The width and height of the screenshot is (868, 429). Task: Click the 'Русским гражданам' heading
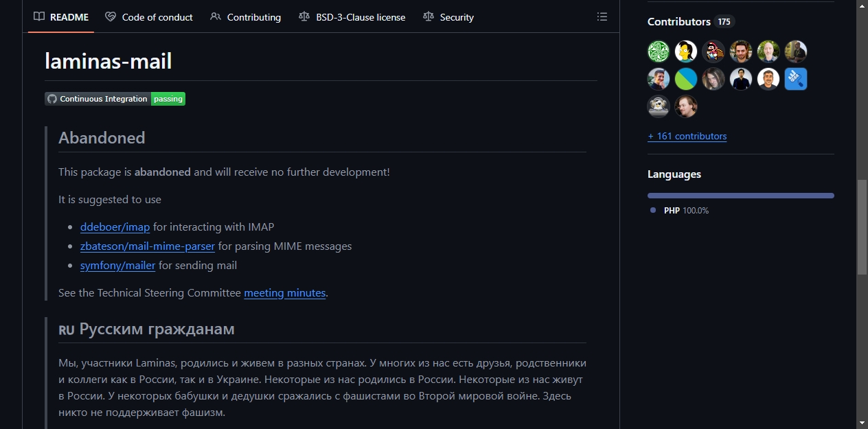point(146,329)
